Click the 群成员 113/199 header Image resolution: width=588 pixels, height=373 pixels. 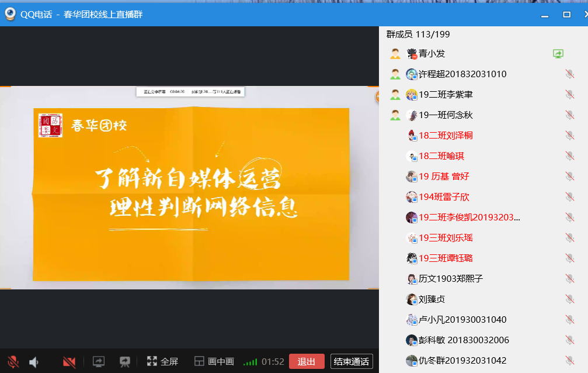[x=418, y=34]
